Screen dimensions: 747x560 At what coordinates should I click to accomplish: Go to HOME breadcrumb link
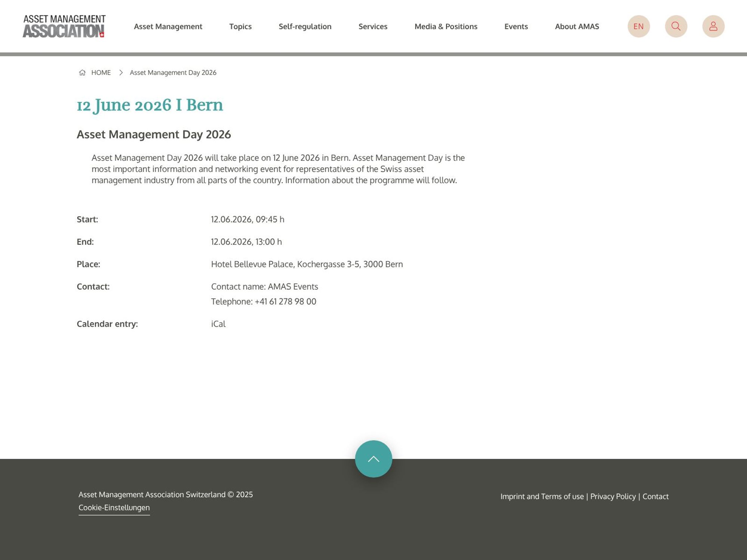point(101,72)
